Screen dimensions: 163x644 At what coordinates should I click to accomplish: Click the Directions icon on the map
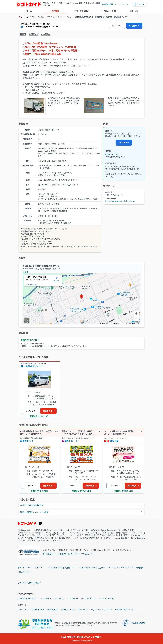(x=56, y=278)
